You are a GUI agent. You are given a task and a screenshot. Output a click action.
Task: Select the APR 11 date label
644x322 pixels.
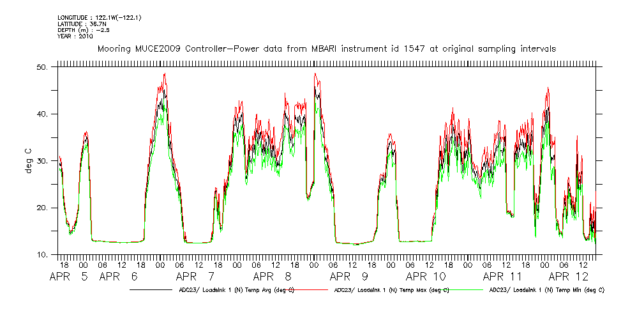[502, 277]
